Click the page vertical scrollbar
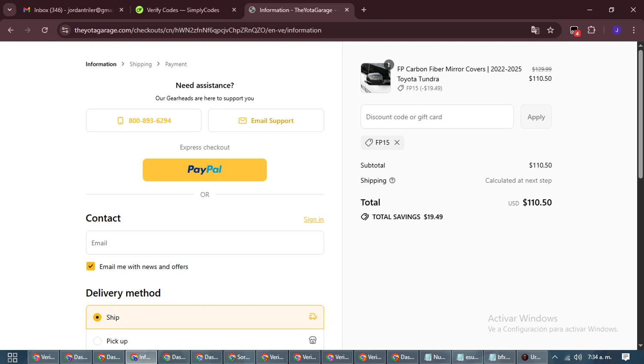644x364 pixels. (641, 114)
